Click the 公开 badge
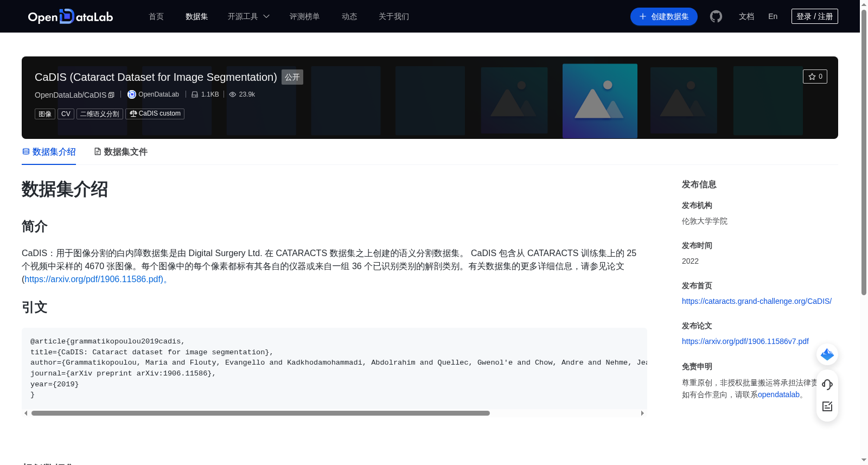 coord(292,77)
